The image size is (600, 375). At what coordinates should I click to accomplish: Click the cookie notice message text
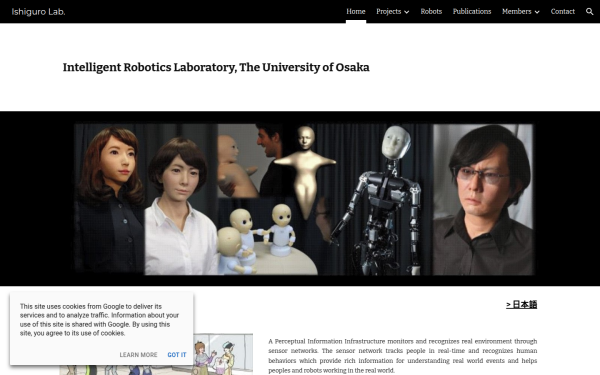[x=99, y=320]
